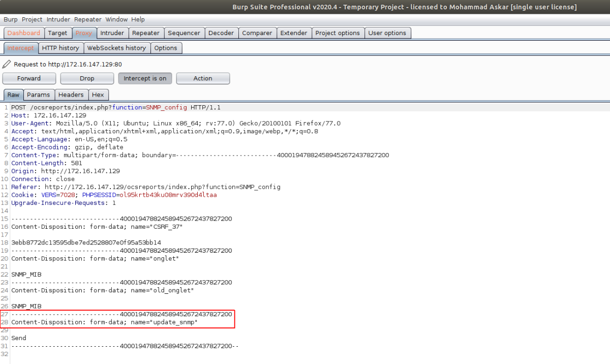Click the Accept-Encoding header line
Screen dimensions: 610x364
click(67, 147)
